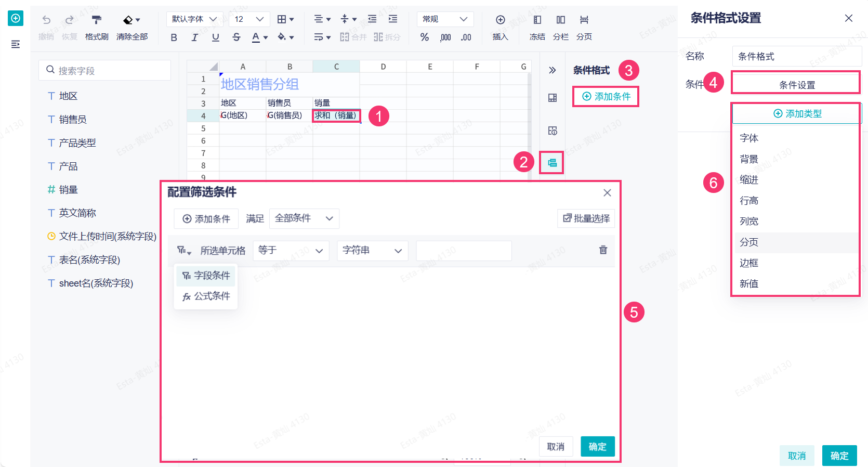Open the number format dropdown (常规)
Screen dimensions: 868x467
click(445, 19)
